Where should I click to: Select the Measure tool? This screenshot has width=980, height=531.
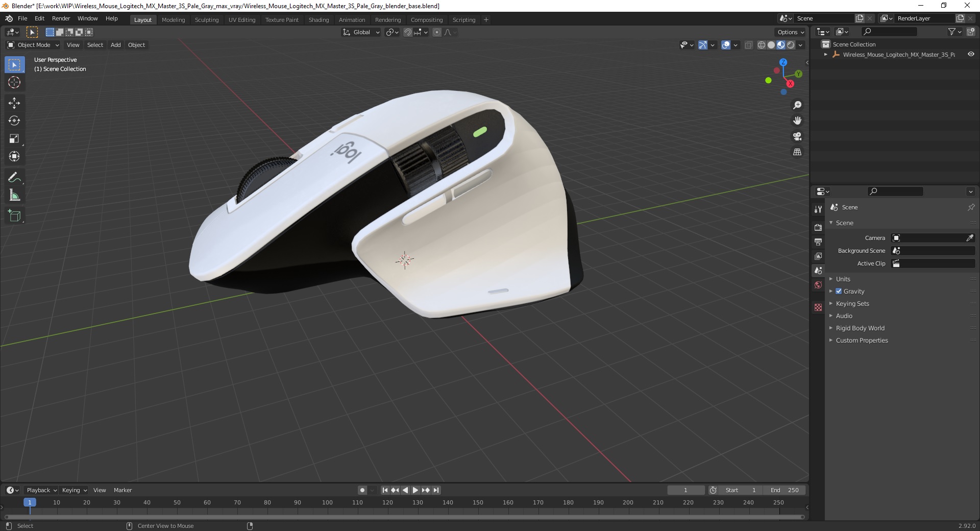[14, 195]
